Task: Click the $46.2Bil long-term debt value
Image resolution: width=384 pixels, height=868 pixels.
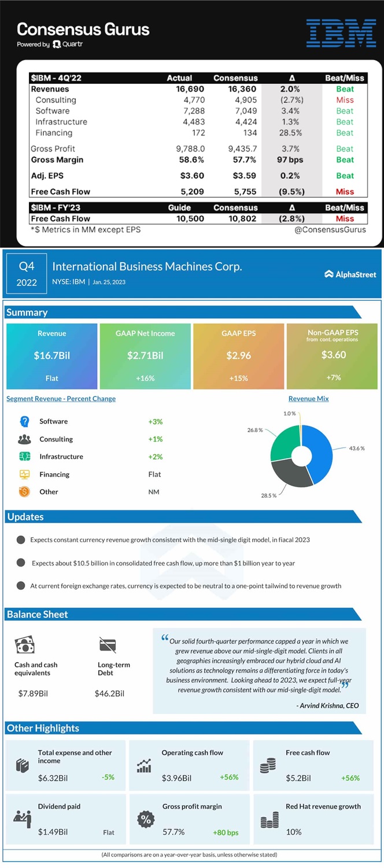Action: (x=109, y=693)
